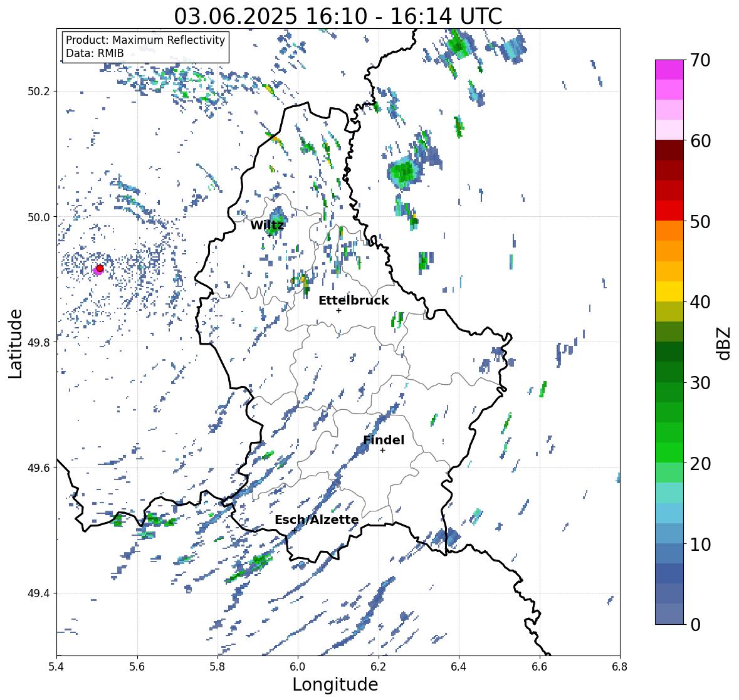Image resolution: width=739 pixels, height=700 pixels.
Task: Click the Latitude axis label
Action: click(16, 343)
